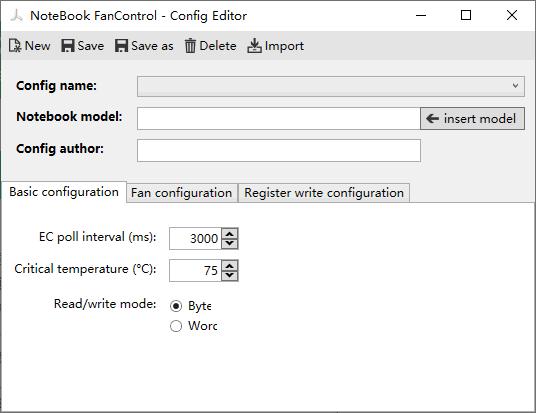Maximize the Config Editor window
This screenshot has width=536, height=413.
click(466, 15)
